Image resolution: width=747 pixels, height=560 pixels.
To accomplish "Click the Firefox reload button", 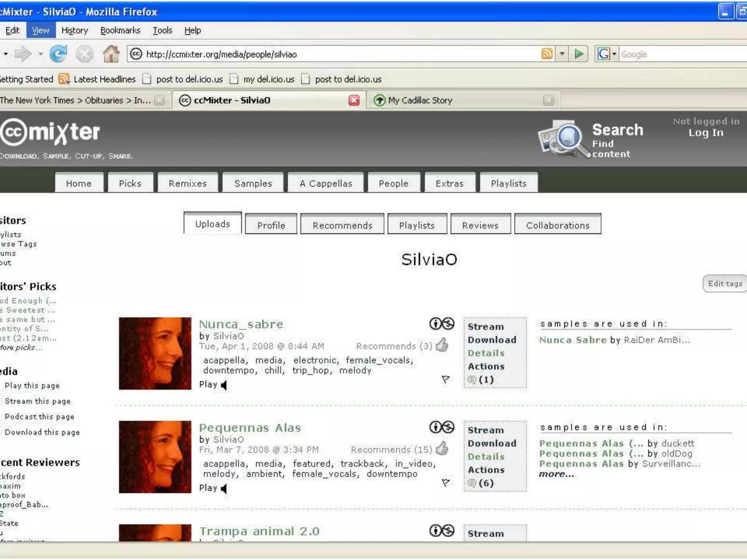I will 58,54.
